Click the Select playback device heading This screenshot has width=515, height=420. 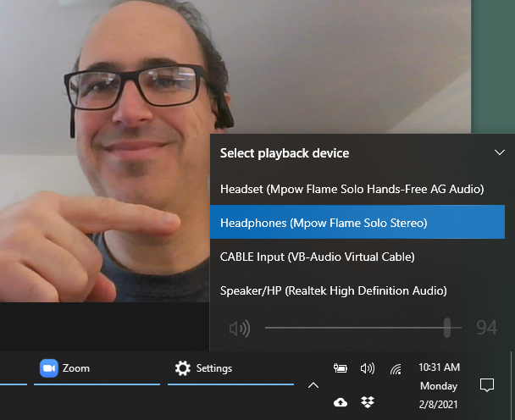285,153
